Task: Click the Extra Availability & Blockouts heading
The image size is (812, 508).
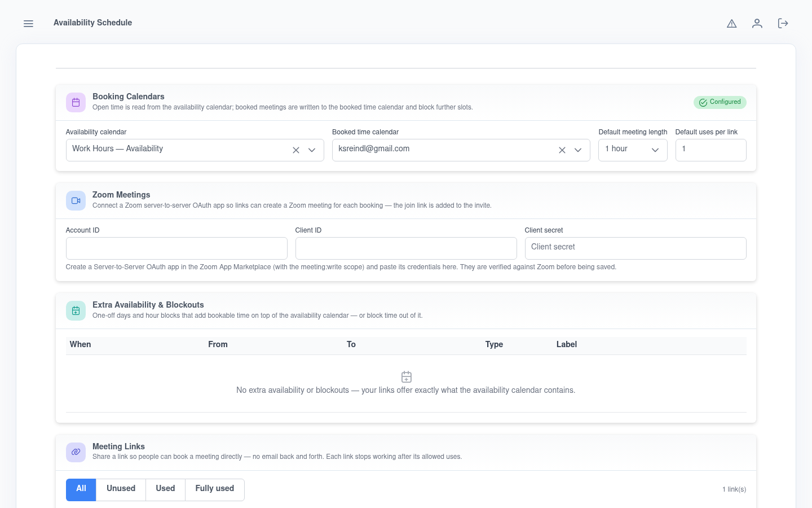Action: (x=148, y=305)
